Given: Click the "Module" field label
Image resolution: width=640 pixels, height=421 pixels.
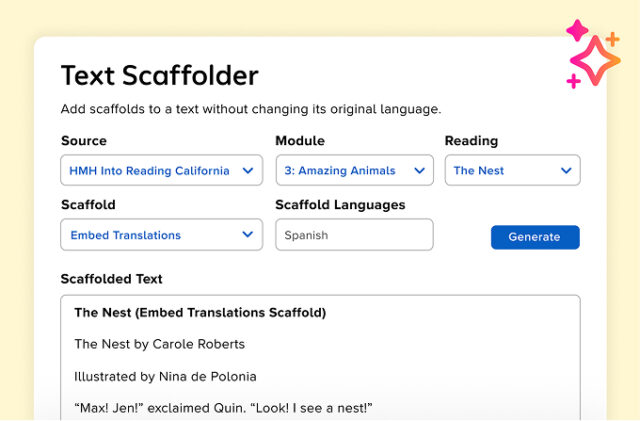Looking at the screenshot, I should 300,141.
